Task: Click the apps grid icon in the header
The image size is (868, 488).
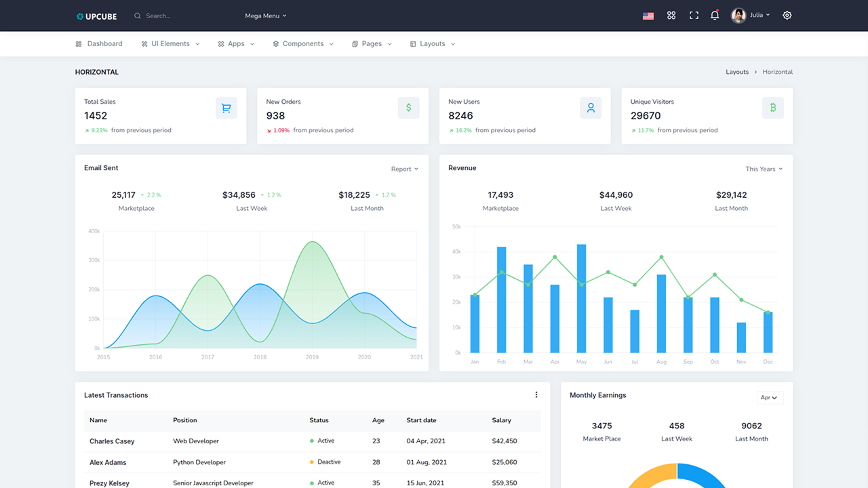Action: coord(671,15)
